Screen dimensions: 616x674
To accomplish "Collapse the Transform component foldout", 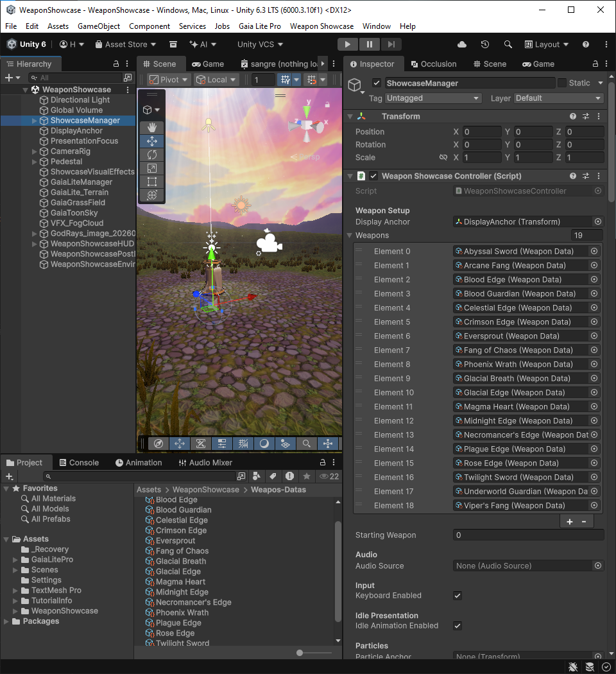I will point(350,116).
